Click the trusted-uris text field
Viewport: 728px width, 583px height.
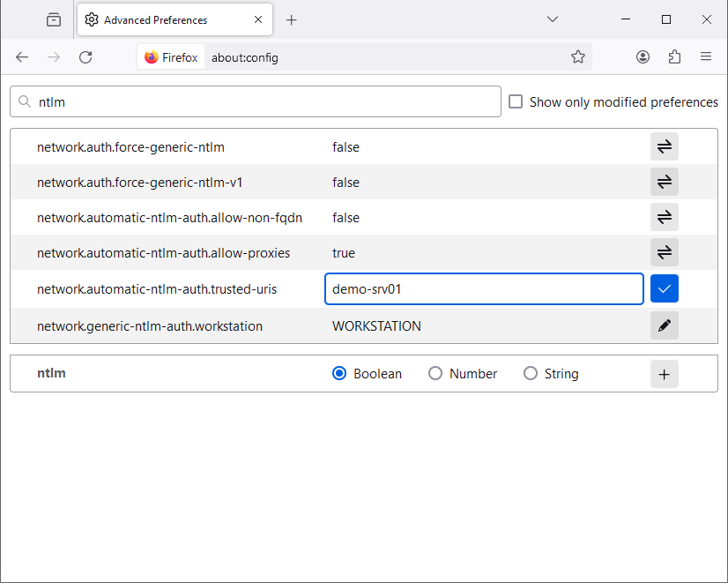pyautogui.click(x=483, y=289)
